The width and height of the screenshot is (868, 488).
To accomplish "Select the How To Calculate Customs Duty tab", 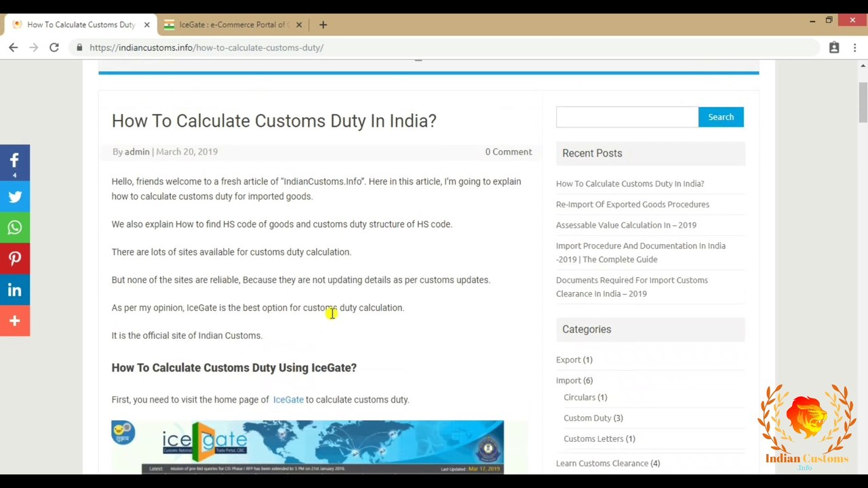I will pyautogui.click(x=80, y=24).
